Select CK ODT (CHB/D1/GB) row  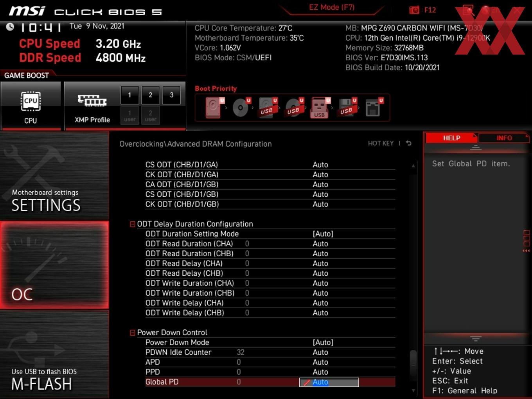270,204
